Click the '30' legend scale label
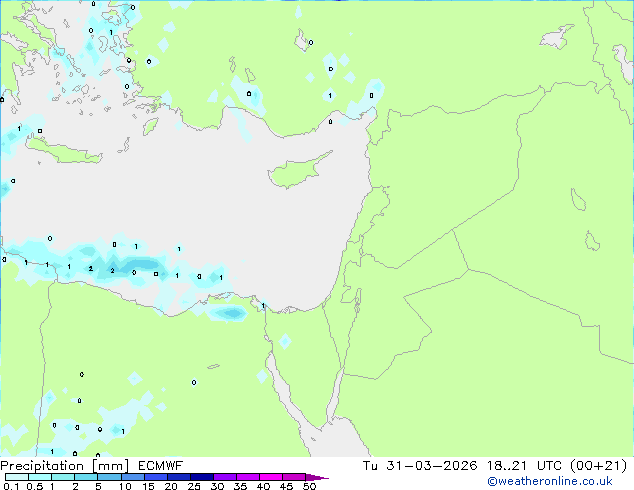The image size is (634, 490). pyautogui.click(x=217, y=486)
